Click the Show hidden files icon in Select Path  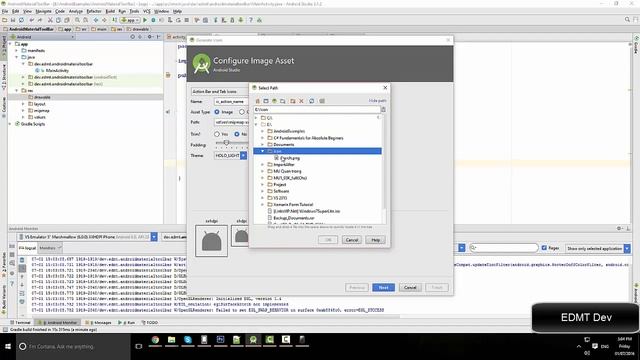pos(322,101)
